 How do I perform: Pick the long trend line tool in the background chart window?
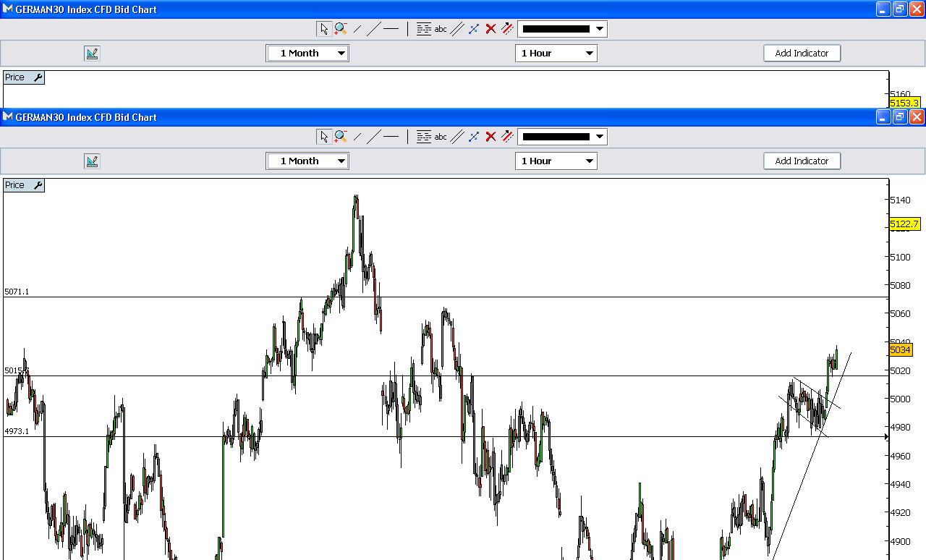point(373,29)
